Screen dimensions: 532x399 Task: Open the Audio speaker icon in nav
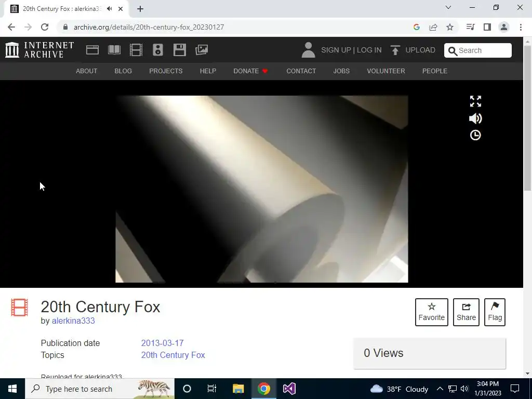click(x=158, y=50)
